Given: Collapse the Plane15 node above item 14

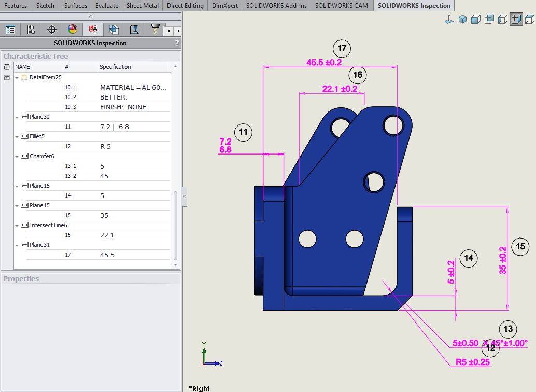Looking at the screenshot, I should tap(17, 187).
